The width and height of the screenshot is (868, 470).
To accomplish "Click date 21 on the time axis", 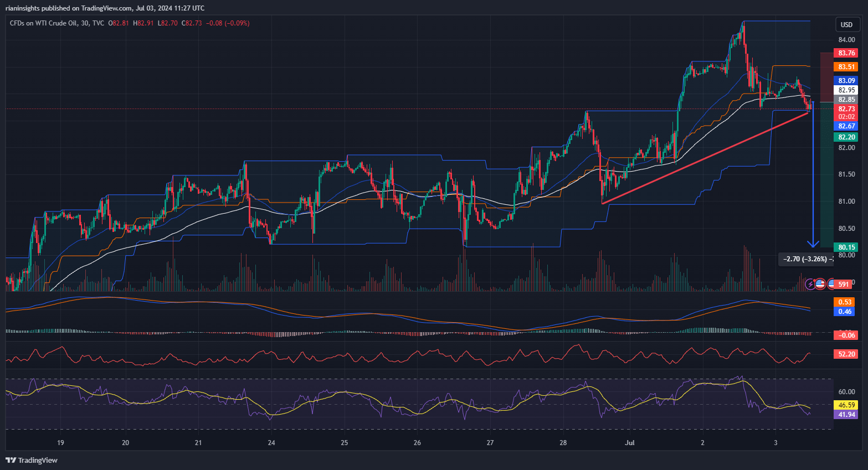I will click(198, 443).
